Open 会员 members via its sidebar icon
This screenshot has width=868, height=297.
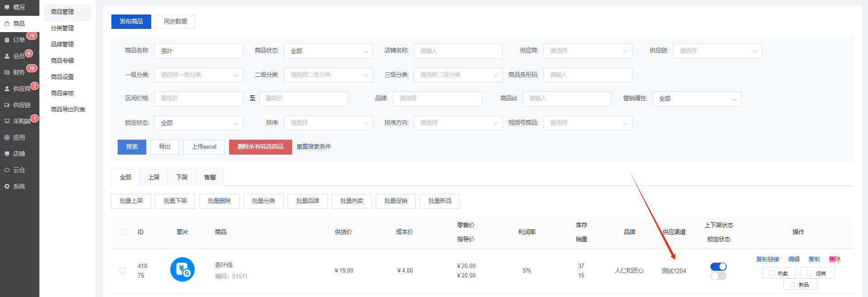pos(7,56)
